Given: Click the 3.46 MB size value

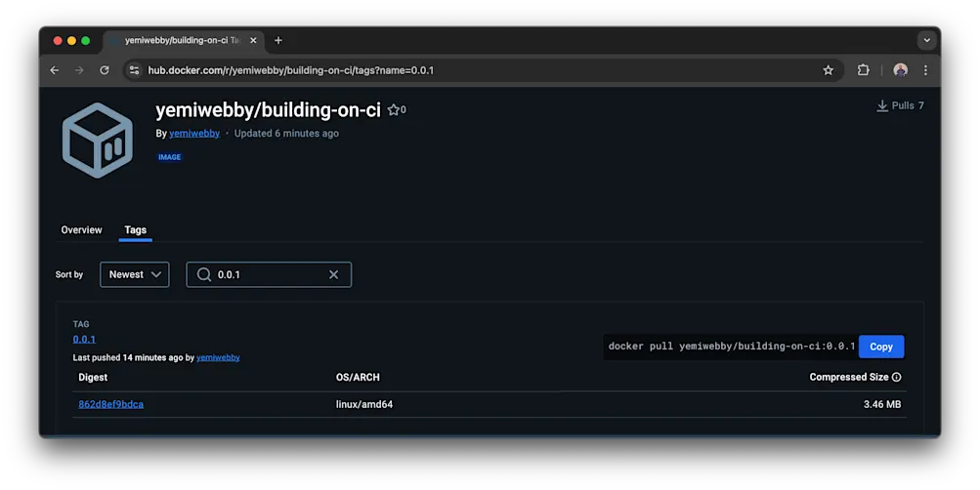Looking at the screenshot, I should point(882,404).
